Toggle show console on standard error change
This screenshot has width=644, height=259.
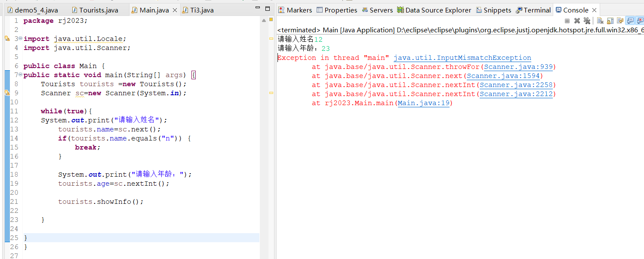[640, 21]
